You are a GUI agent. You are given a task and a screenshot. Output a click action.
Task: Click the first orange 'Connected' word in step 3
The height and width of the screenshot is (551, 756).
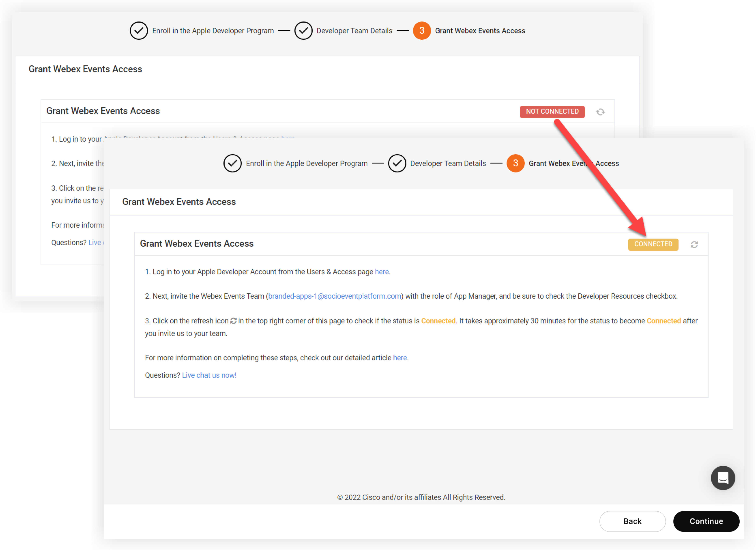pyautogui.click(x=438, y=321)
